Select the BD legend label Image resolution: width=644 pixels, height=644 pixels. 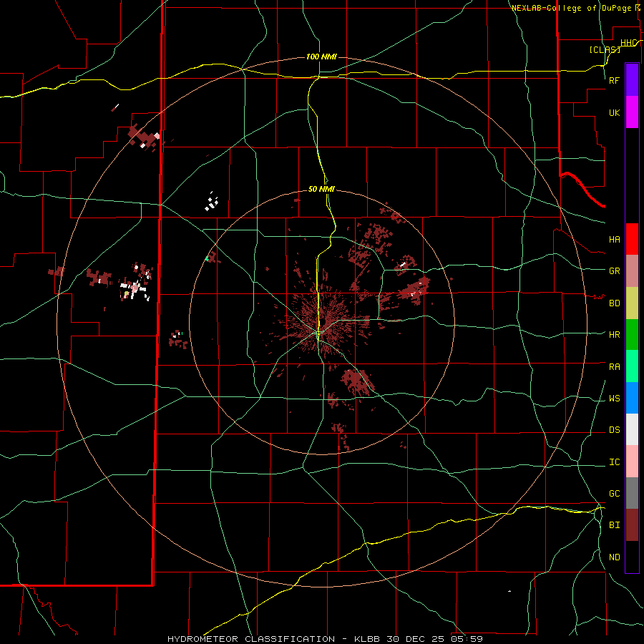614,303
